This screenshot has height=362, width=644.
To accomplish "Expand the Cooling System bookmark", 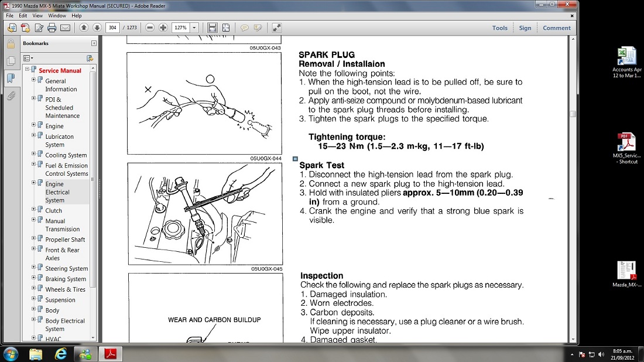I will [x=34, y=153].
